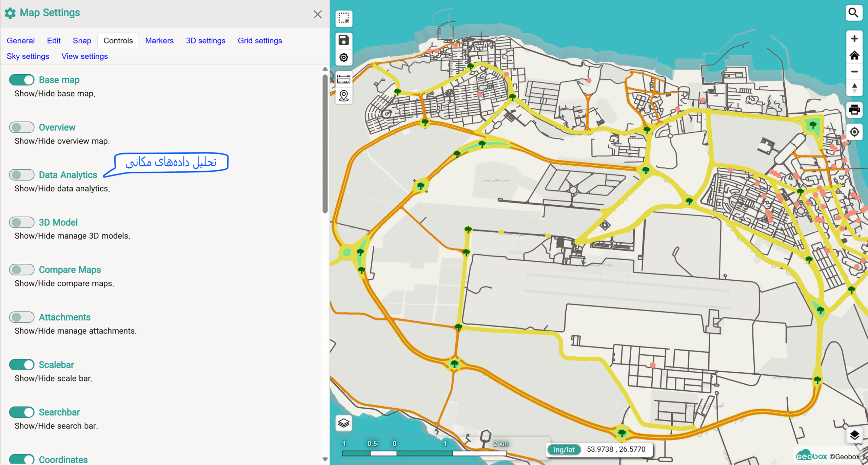Image resolution: width=868 pixels, height=465 pixels.
Task: Open map settings gear on map toolbar
Action: coord(343,57)
